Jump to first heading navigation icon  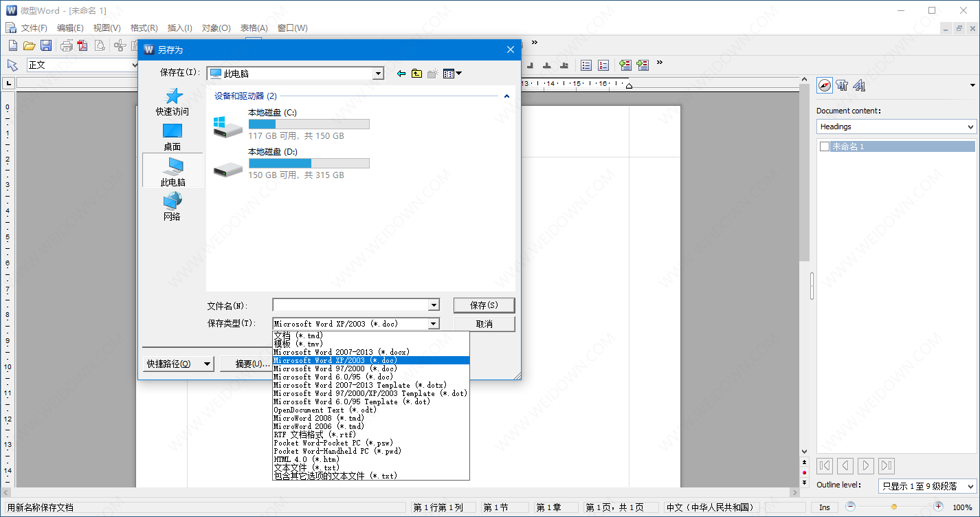pyautogui.click(x=825, y=465)
